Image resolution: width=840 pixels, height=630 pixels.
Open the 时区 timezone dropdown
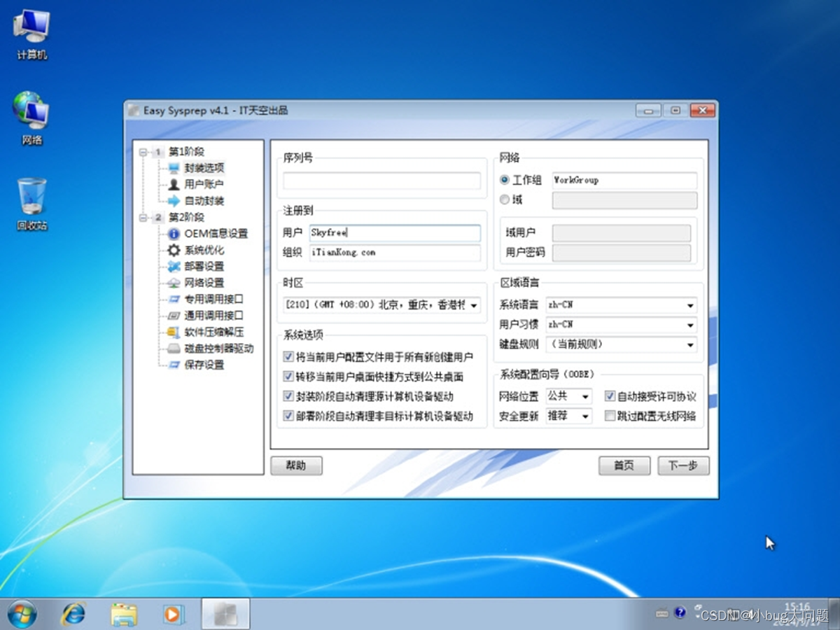tap(476, 307)
